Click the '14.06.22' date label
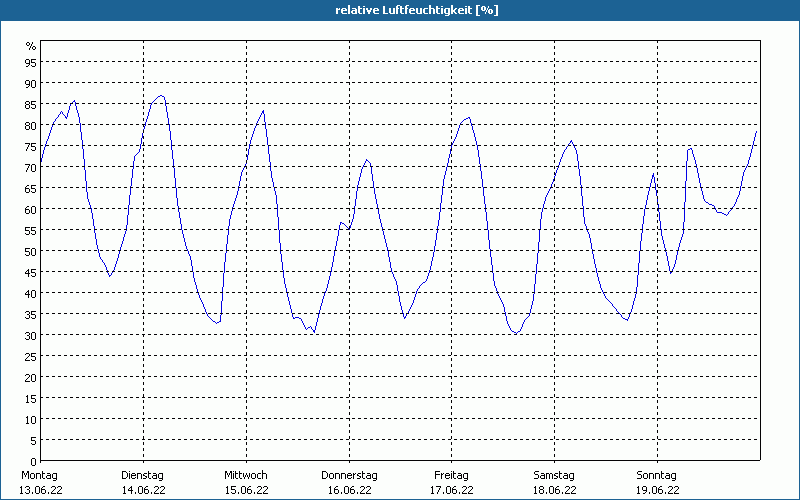 click(x=143, y=490)
